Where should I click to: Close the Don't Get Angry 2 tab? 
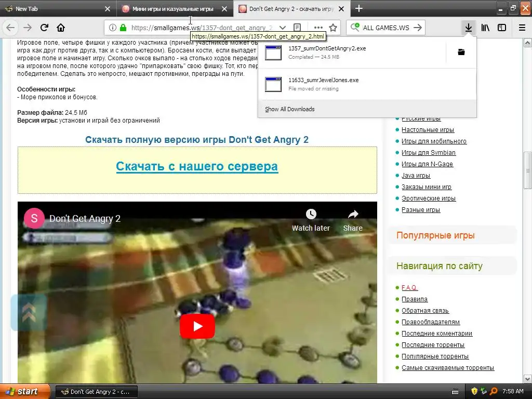click(x=342, y=9)
